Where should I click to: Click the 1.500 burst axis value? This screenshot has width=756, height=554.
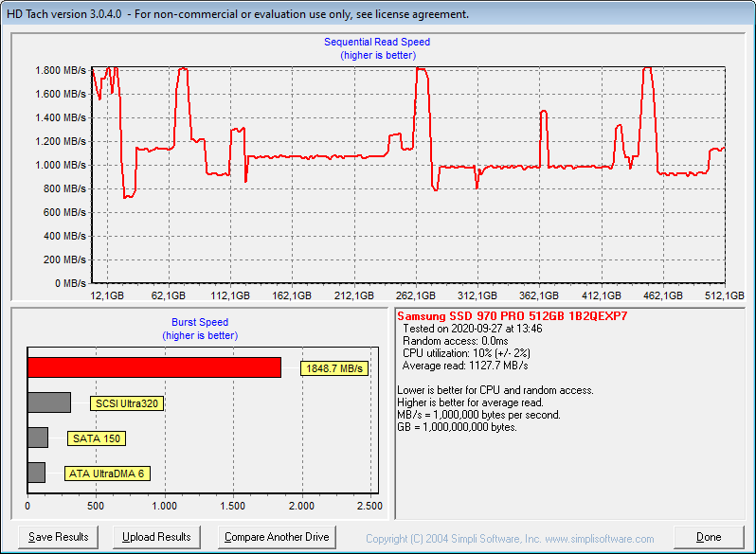[x=233, y=506]
